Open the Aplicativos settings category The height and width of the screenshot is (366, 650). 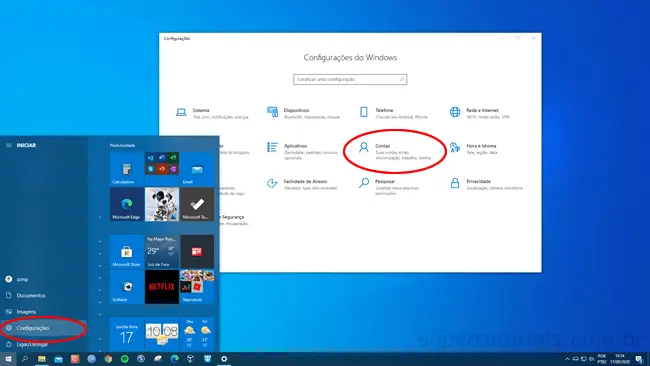pyautogui.click(x=303, y=150)
